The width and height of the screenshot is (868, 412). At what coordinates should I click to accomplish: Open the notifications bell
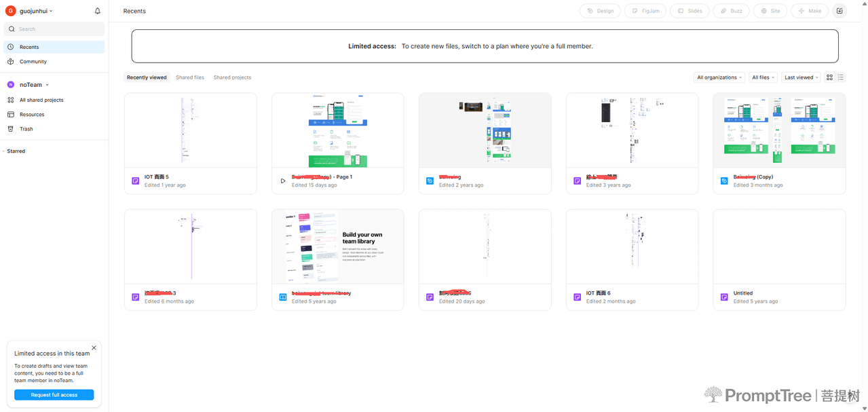pos(97,11)
